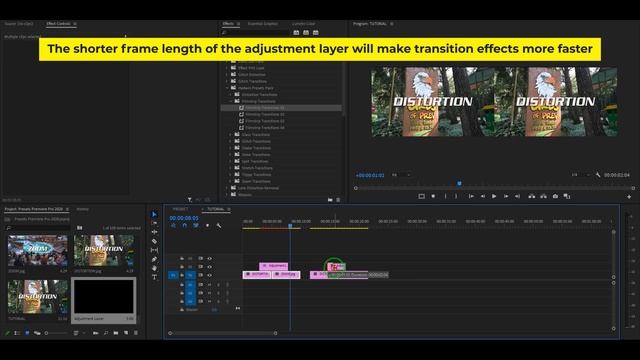Viewport: 640px width, 360px height.
Task: Click first effects filter icon beside search
Action: pos(296,33)
